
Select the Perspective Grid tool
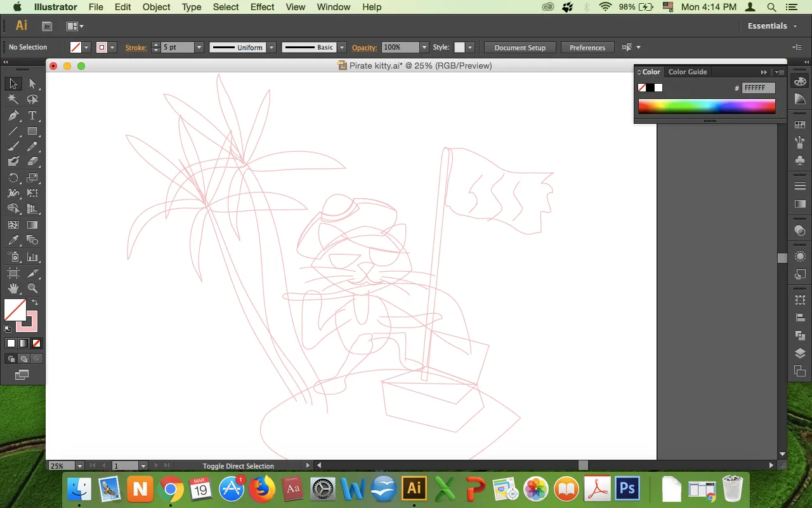coord(33,209)
